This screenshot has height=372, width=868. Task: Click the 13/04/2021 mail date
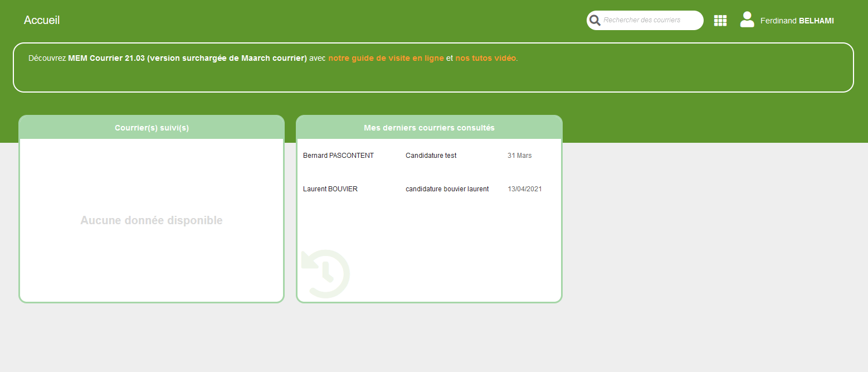(524, 189)
